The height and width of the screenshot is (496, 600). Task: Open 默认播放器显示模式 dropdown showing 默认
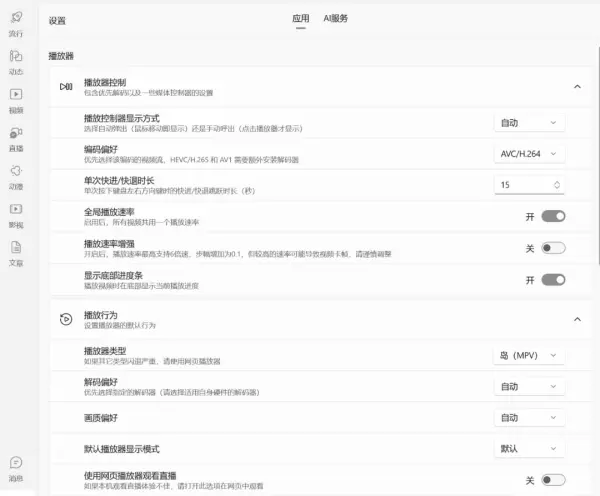529,449
